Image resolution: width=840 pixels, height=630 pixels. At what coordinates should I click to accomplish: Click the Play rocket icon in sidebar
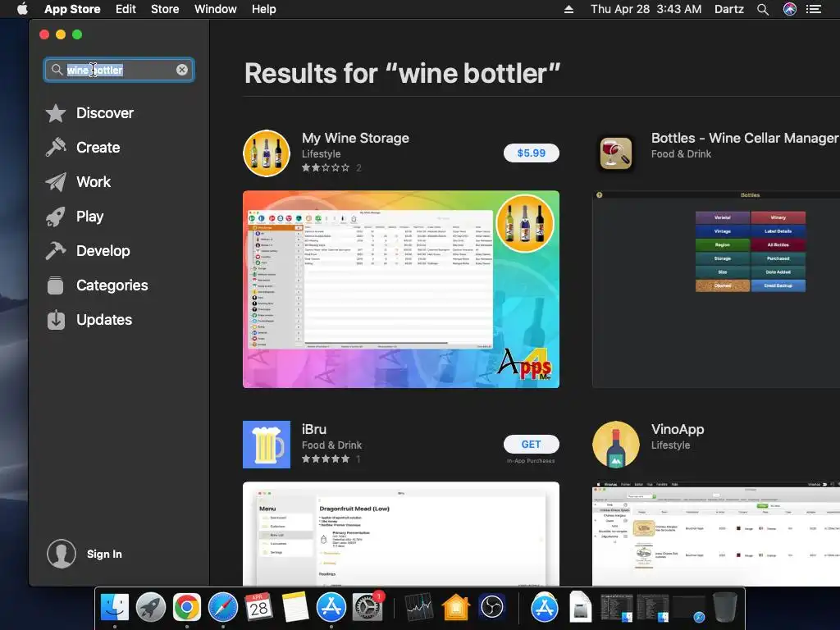(56, 217)
